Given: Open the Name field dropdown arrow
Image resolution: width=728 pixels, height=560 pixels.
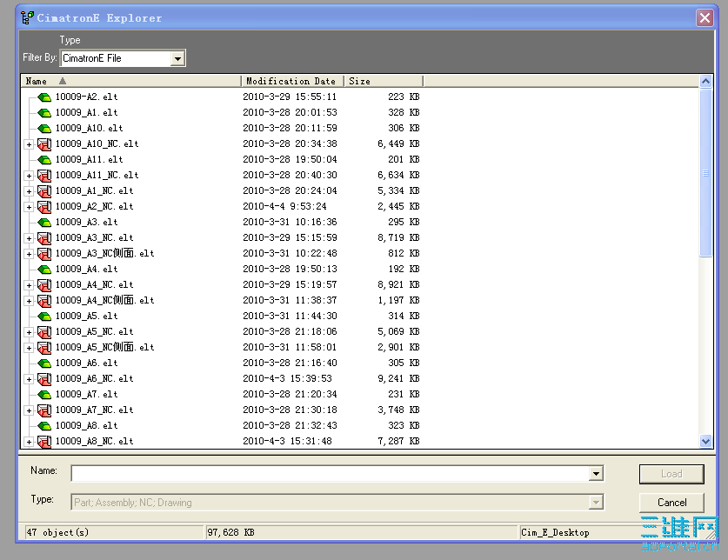Looking at the screenshot, I should click(x=596, y=474).
